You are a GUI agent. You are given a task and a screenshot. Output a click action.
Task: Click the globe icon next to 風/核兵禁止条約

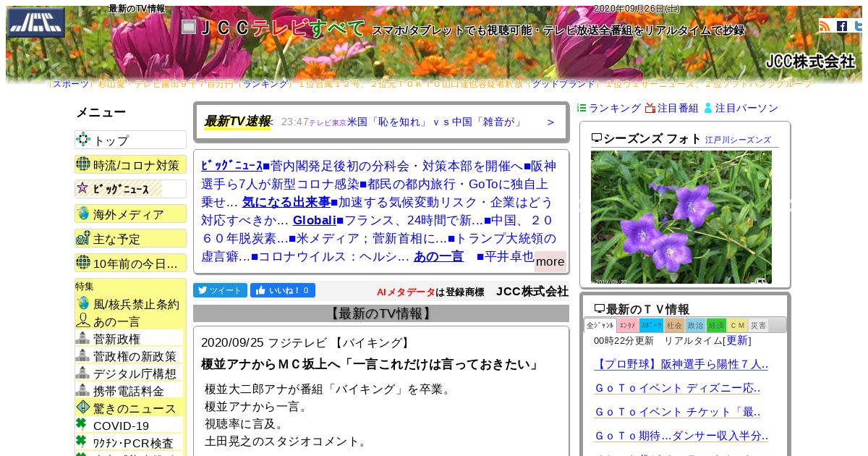[x=83, y=303]
